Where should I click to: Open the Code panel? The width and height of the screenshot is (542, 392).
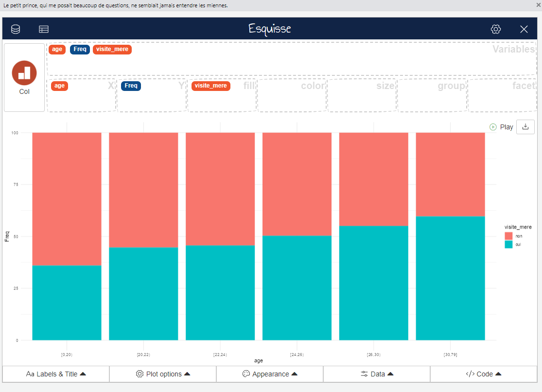point(484,374)
